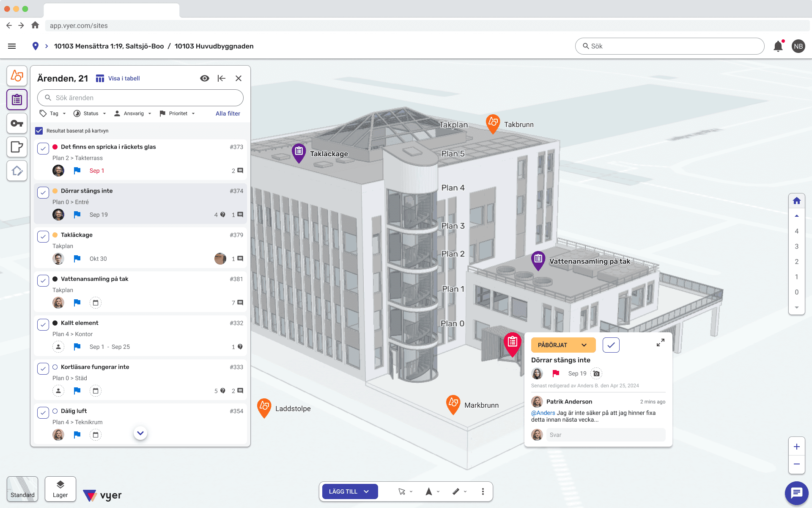Expand issue popup to full view
This screenshot has width=812, height=508.
pos(660,343)
